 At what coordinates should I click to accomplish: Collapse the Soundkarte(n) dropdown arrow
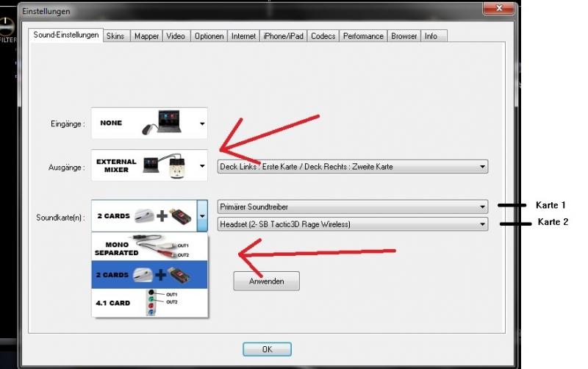[203, 217]
